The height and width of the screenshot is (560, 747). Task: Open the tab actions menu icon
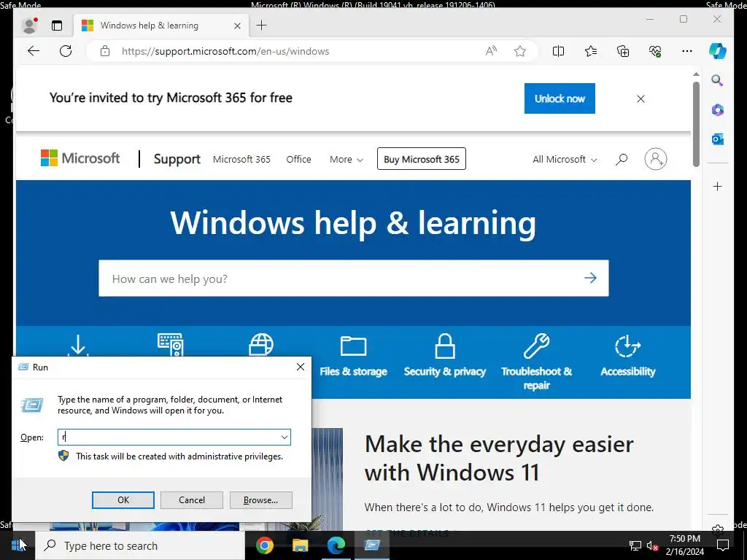[x=57, y=26]
